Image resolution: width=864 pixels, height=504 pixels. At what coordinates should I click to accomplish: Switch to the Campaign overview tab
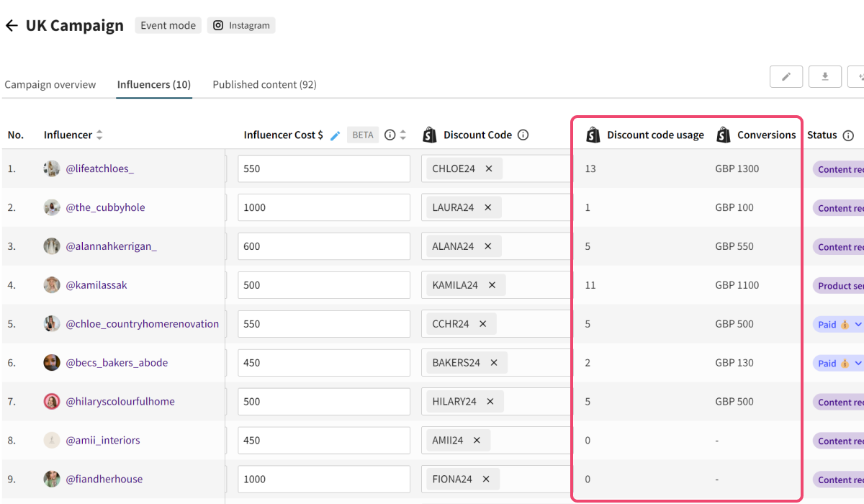[x=50, y=84]
